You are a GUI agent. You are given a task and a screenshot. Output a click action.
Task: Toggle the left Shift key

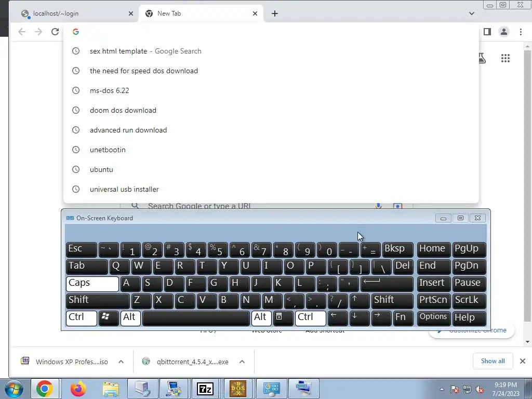(x=98, y=301)
